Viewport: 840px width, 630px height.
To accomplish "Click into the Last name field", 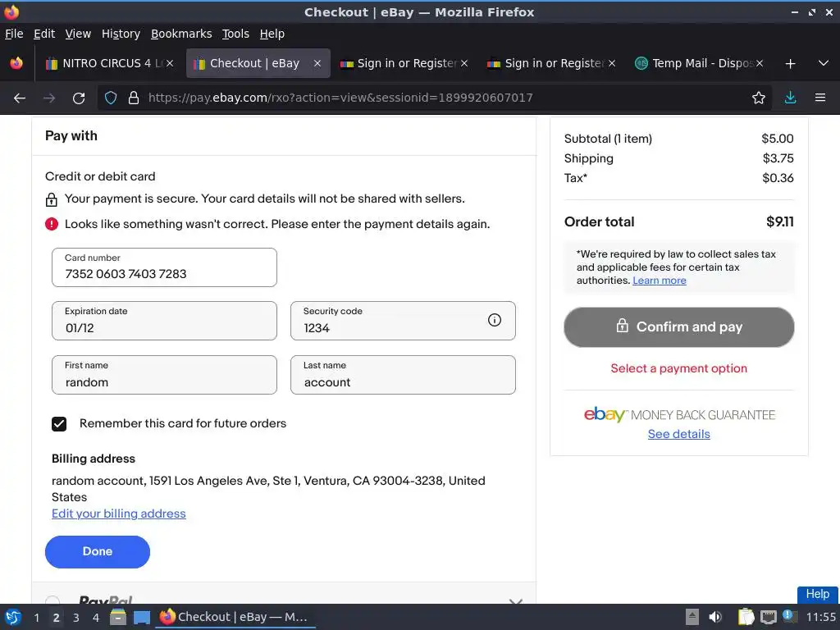I will tap(403, 375).
